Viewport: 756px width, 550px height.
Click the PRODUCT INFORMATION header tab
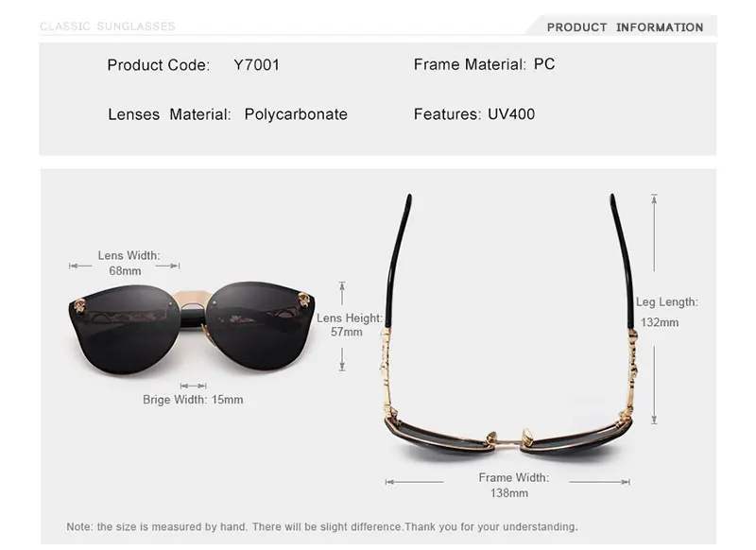click(x=625, y=27)
